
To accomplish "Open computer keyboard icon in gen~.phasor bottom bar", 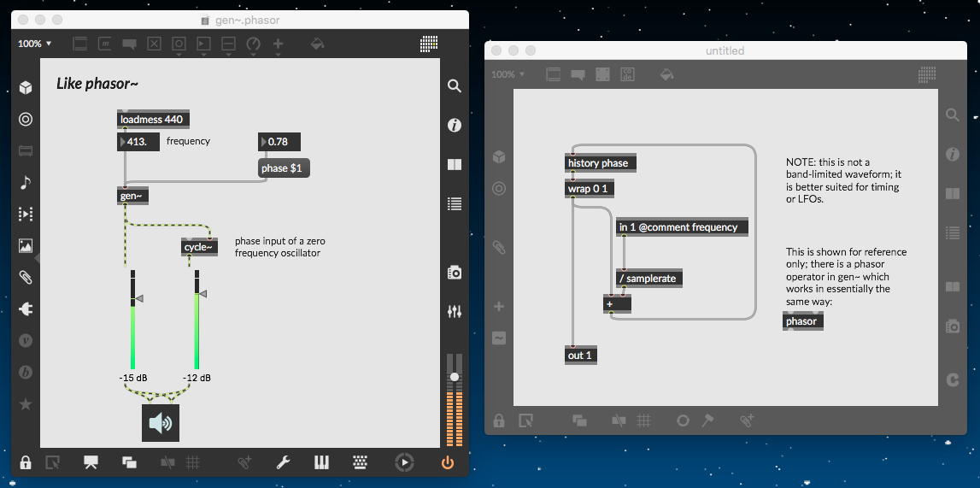I will [x=360, y=462].
